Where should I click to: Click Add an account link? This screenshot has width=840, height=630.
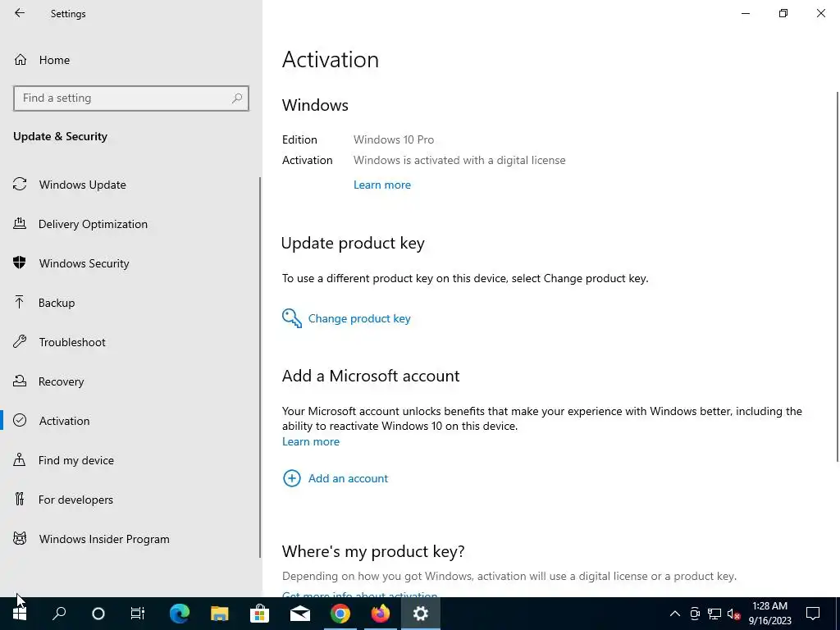coord(348,478)
